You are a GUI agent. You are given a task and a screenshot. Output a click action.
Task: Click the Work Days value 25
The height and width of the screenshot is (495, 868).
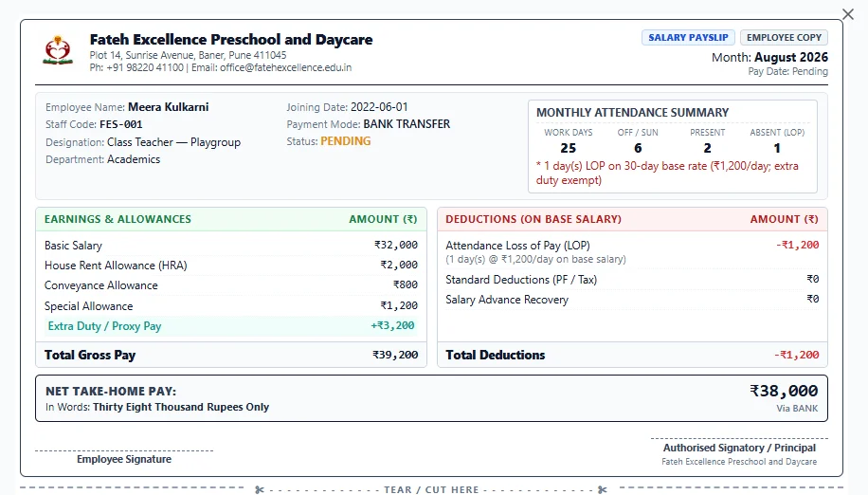tap(568, 148)
